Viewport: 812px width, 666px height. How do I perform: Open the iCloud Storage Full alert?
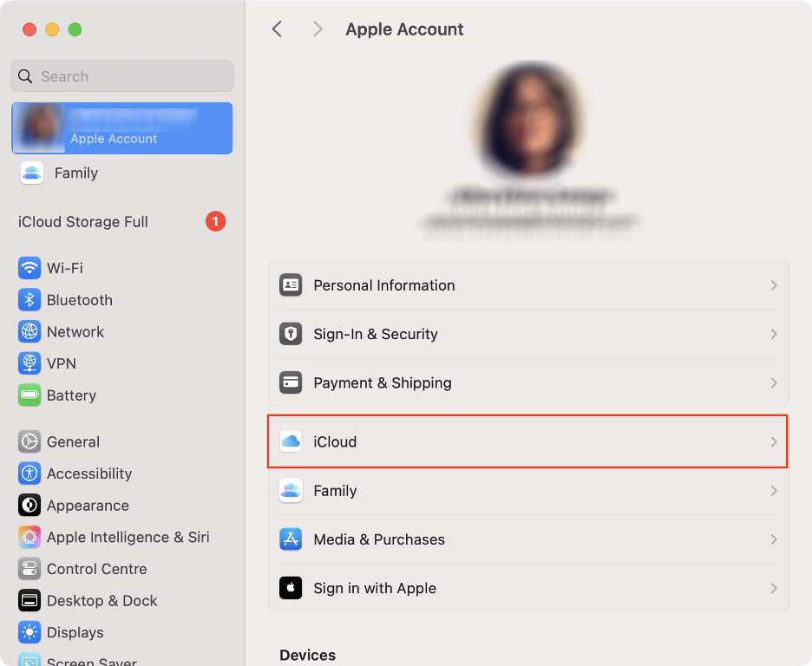82,221
